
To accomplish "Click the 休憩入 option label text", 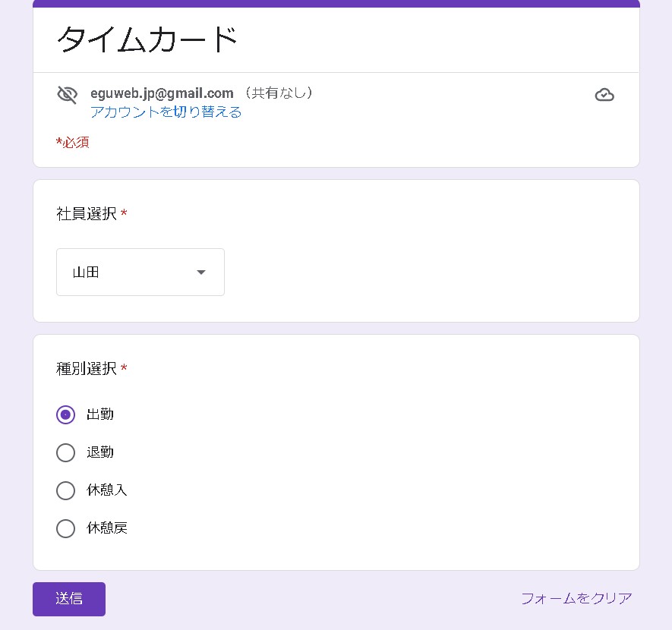I will tap(107, 490).
